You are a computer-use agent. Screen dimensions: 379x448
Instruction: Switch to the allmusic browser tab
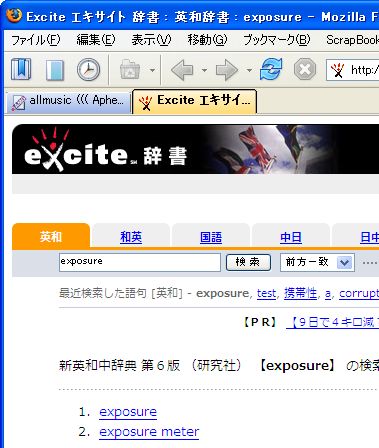click(x=69, y=101)
